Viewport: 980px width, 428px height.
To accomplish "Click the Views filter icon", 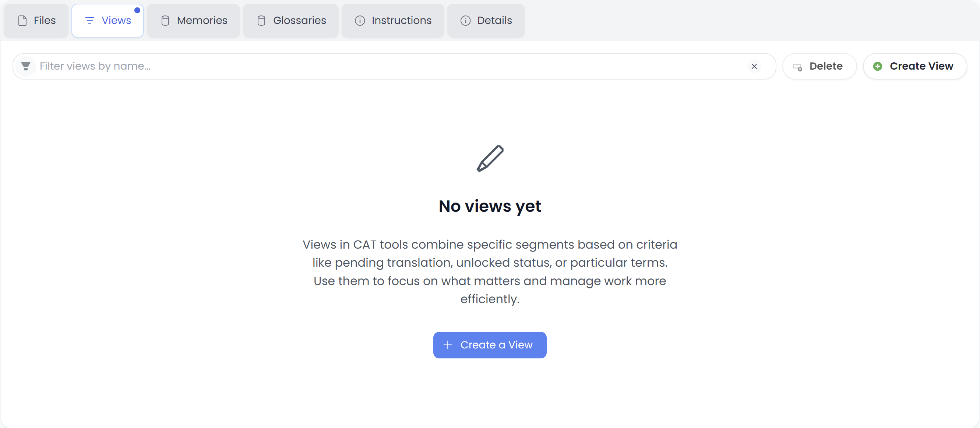I will click(90, 21).
